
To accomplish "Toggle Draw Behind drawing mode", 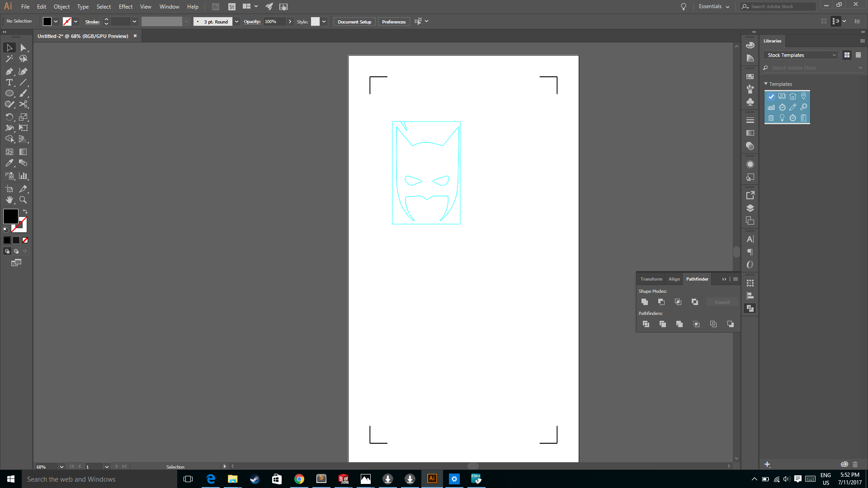I will [x=16, y=251].
